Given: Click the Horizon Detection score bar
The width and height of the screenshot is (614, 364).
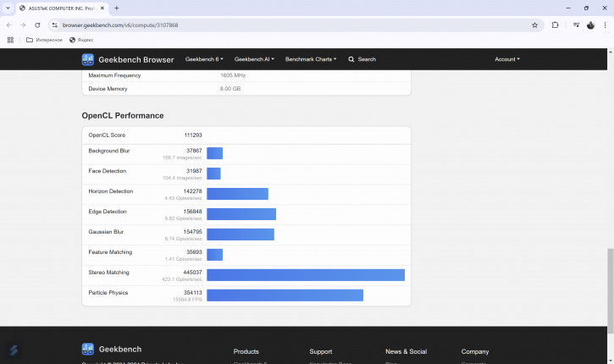Looking at the screenshot, I should (x=237, y=194).
